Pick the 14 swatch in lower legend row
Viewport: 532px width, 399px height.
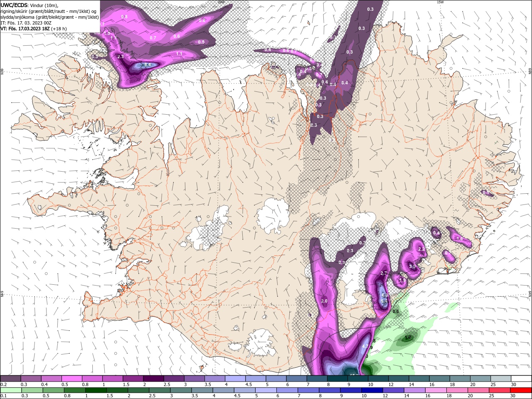click(x=415, y=390)
